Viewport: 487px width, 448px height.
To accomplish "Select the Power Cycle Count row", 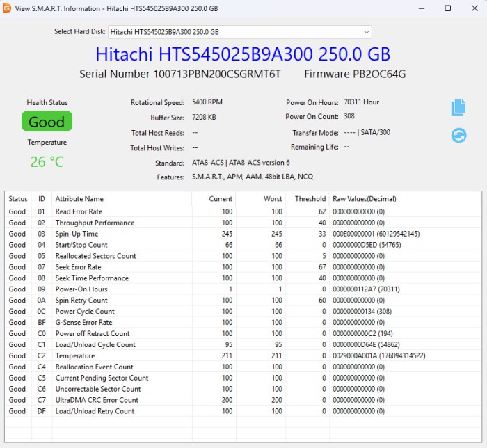I will click(x=243, y=312).
